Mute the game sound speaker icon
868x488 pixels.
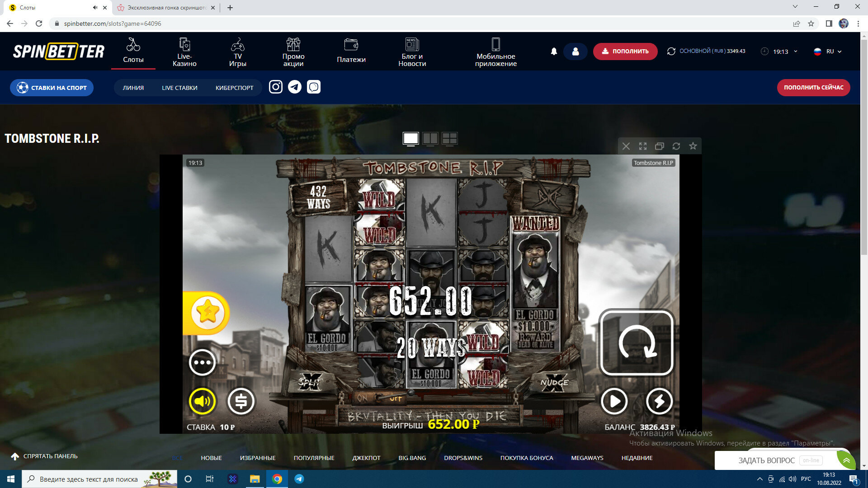click(x=202, y=401)
